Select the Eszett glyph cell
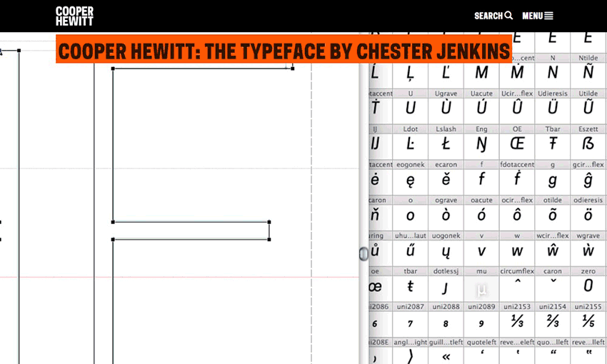 coord(588,143)
